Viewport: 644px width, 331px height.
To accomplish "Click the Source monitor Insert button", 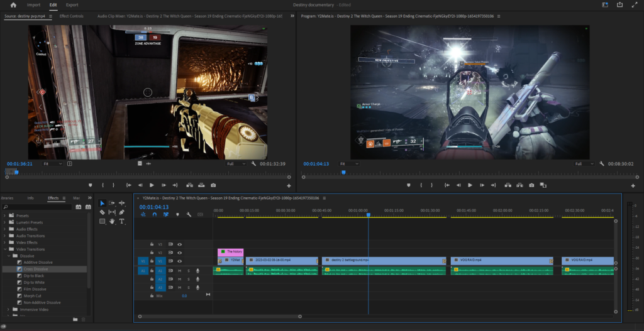I will (x=190, y=185).
